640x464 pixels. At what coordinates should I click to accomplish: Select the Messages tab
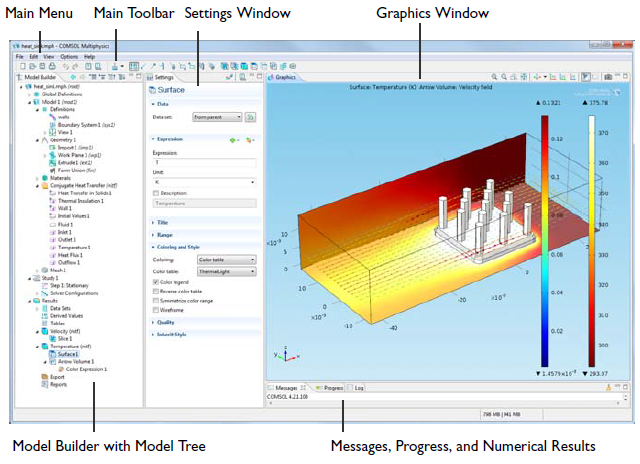coord(287,388)
